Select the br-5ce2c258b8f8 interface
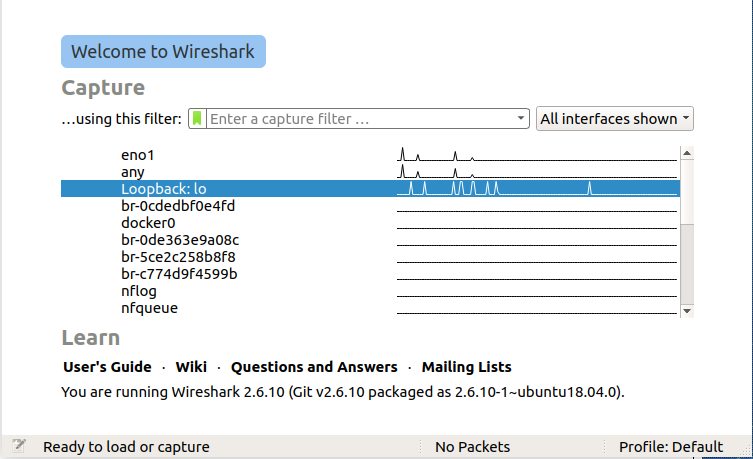The height and width of the screenshot is (459, 753). tap(370, 257)
